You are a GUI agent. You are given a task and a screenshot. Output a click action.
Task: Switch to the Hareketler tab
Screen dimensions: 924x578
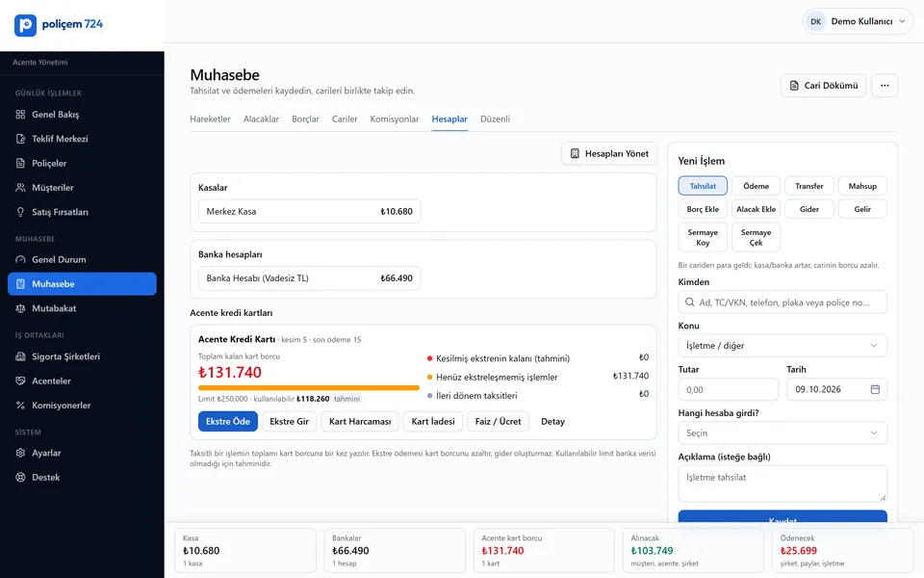[x=210, y=119]
